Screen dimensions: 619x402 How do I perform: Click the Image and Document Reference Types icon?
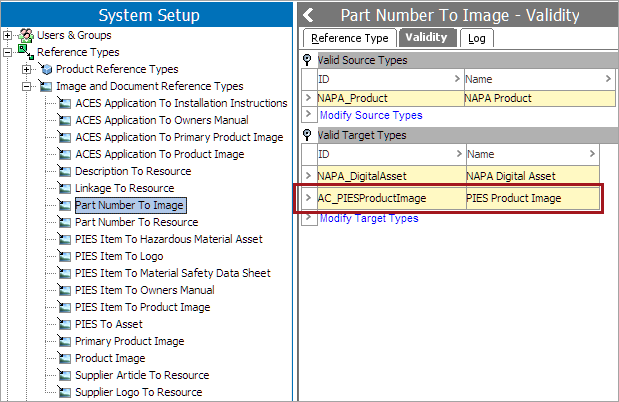pos(46,86)
